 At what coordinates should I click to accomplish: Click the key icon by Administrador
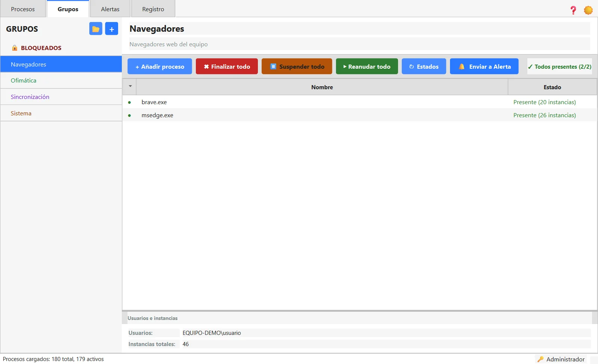540,359
